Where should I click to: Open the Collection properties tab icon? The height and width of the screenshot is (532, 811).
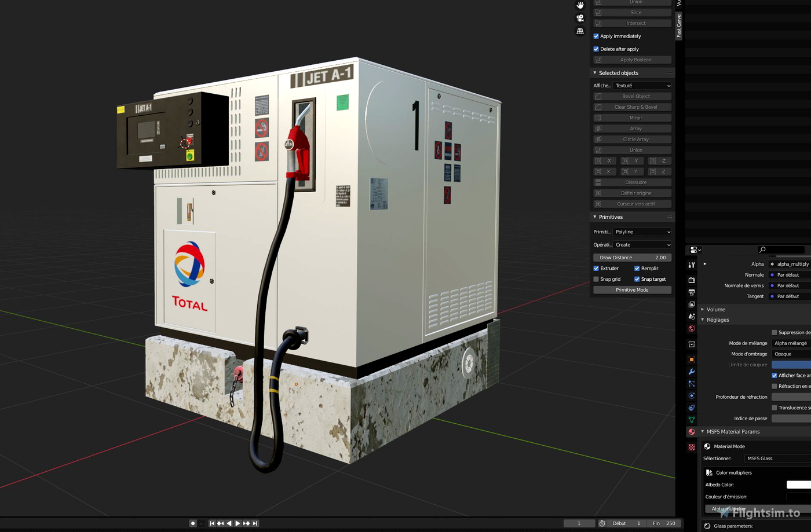pyautogui.click(x=692, y=344)
